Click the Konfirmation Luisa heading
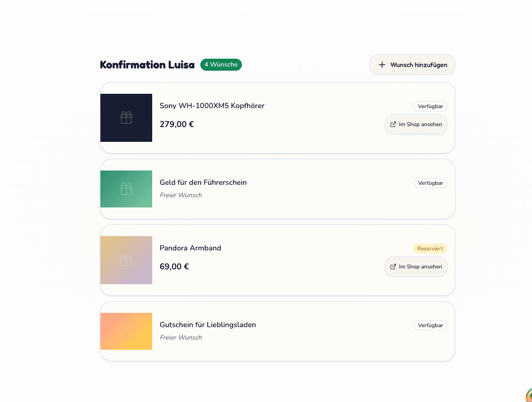Screen dimensions: 532x402 click(x=147, y=65)
